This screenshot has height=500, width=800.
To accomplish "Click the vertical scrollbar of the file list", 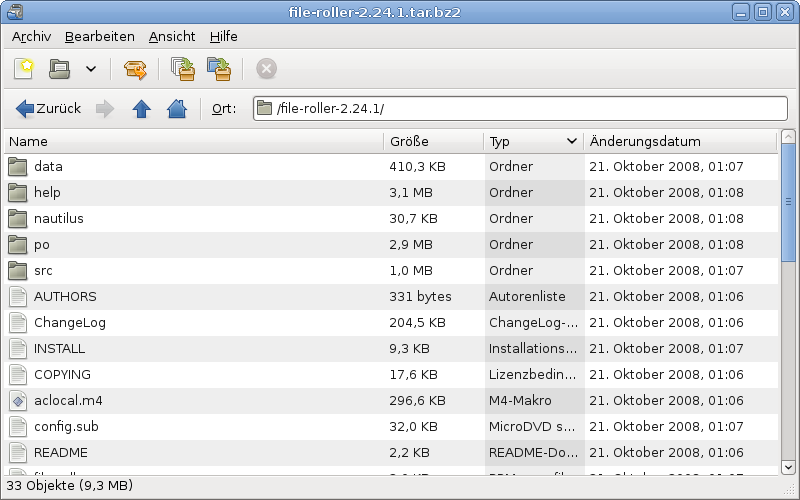I will [x=787, y=300].
